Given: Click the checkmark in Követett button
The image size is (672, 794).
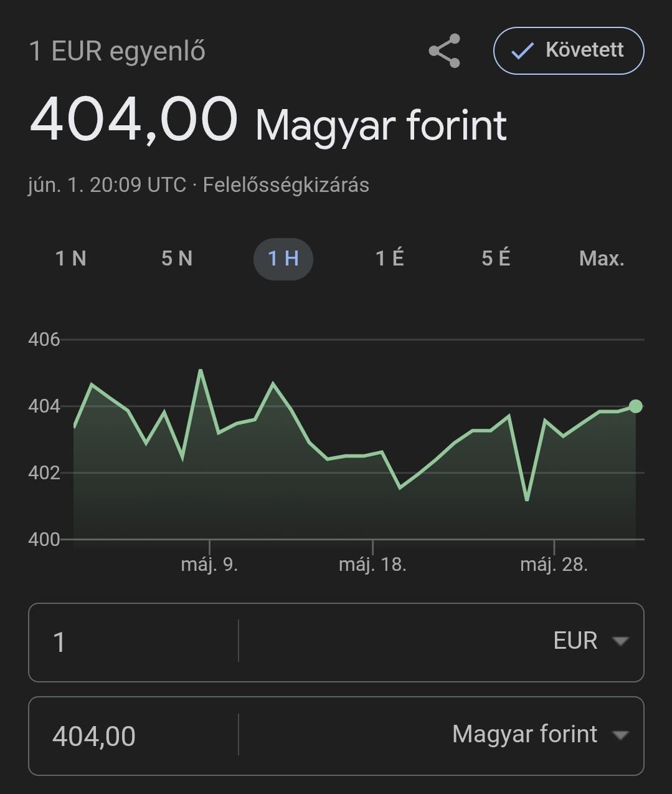Looking at the screenshot, I should tap(522, 51).
